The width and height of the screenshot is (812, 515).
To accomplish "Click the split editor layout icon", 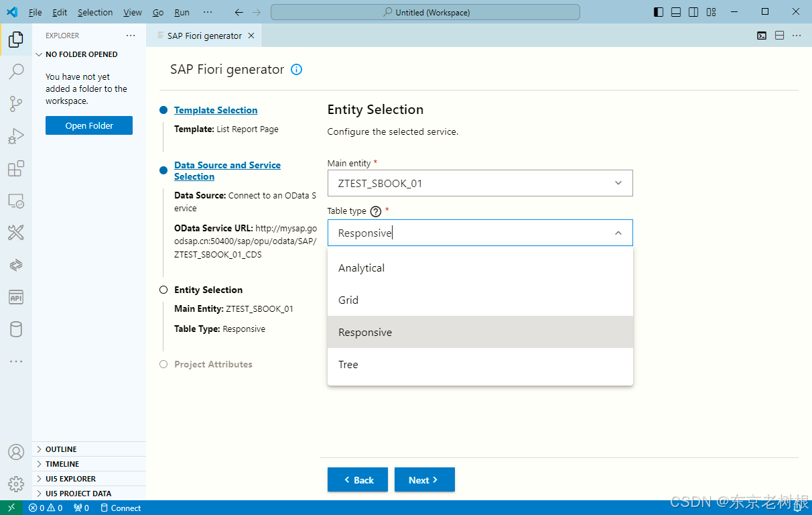I will (779, 36).
